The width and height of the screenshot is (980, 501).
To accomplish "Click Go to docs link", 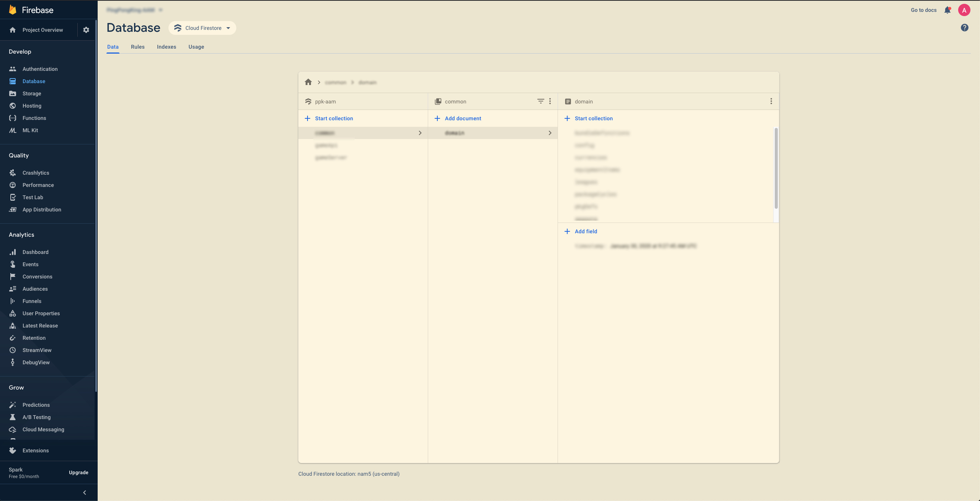I will point(924,10).
